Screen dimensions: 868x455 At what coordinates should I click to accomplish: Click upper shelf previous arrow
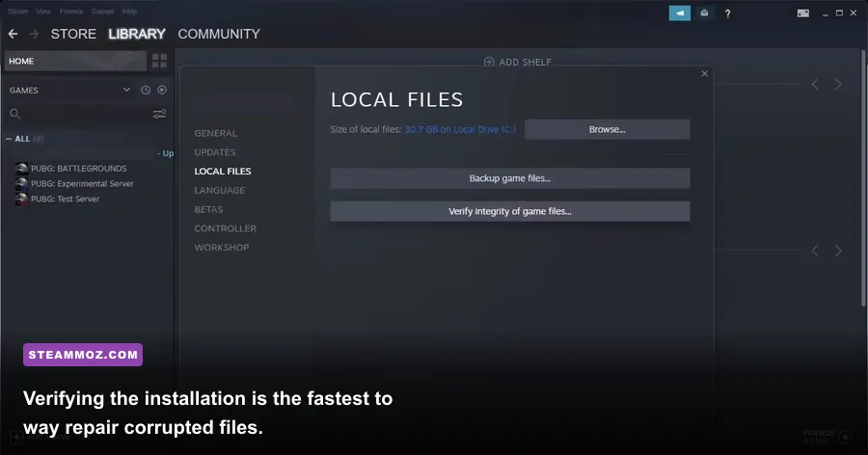click(x=815, y=84)
